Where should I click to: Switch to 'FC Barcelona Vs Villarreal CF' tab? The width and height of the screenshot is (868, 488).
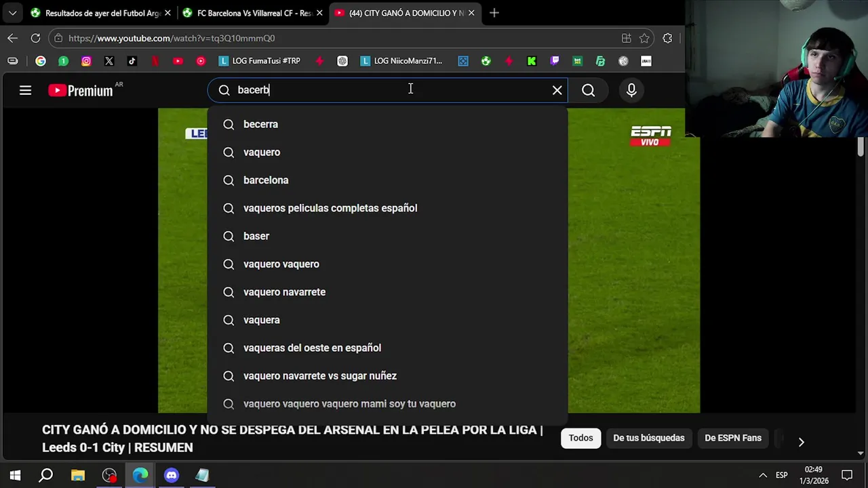pos(252,13)
